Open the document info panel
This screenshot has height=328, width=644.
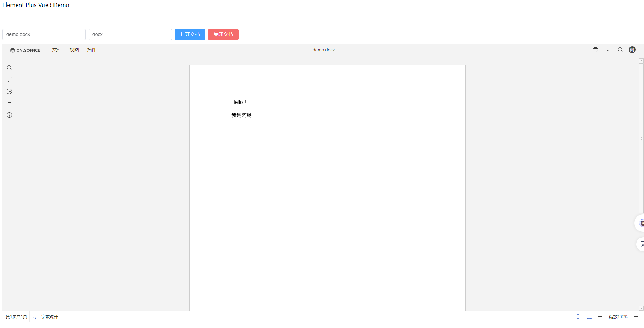9,115
